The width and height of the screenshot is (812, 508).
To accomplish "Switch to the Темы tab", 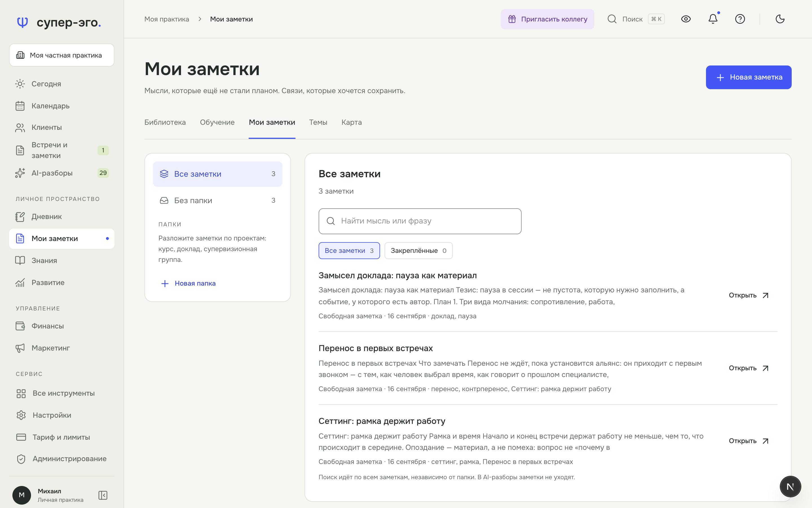I will pyautogui.click(x=318, y=122).
